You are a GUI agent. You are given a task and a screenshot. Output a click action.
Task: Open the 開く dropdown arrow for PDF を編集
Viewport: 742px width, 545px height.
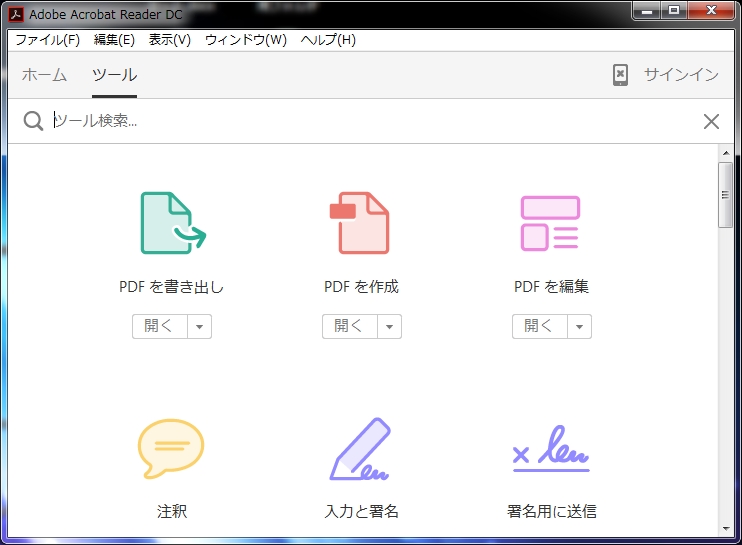click(580, 326)
